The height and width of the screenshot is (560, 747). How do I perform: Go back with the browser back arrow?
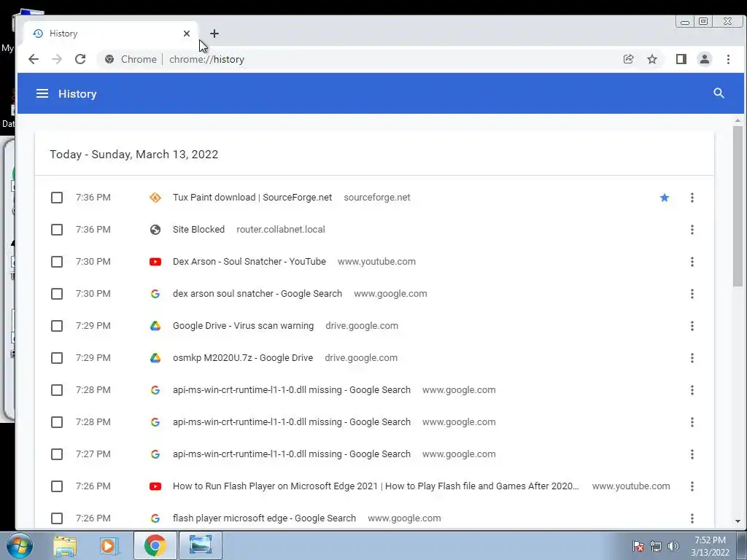click(34, 59)
